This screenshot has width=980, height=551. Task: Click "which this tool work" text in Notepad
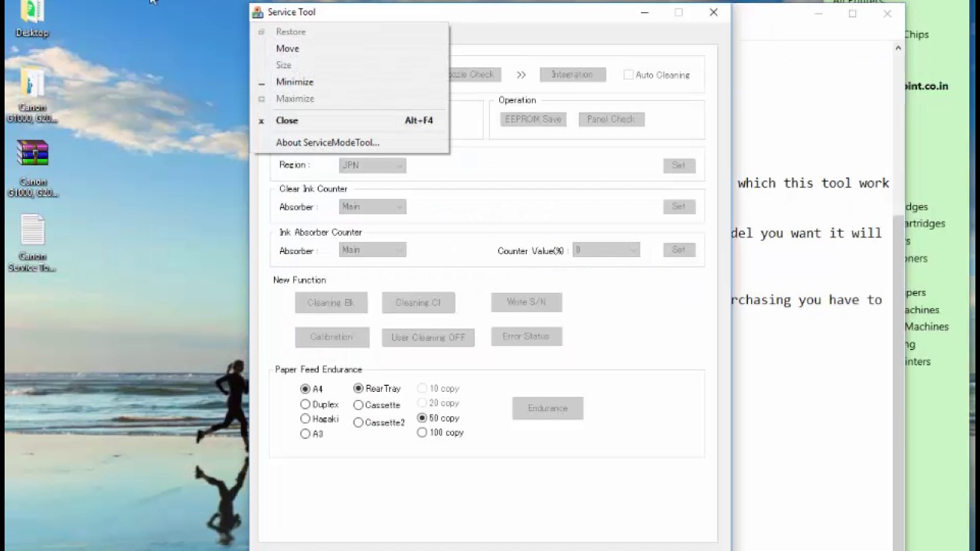(x=813, y=183)
